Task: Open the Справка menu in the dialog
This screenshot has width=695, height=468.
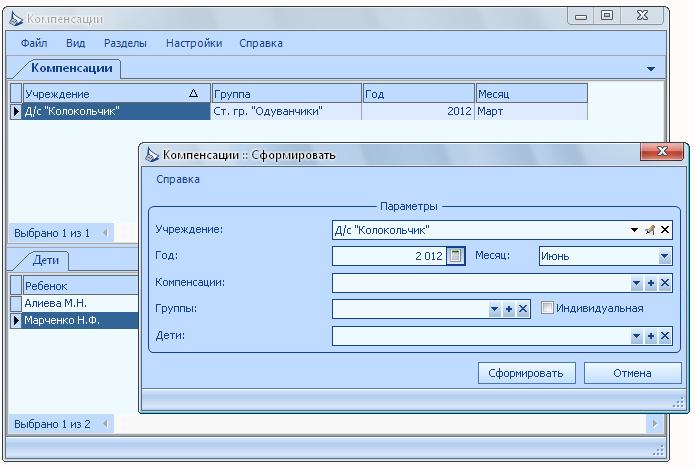Action: point(178,179)
